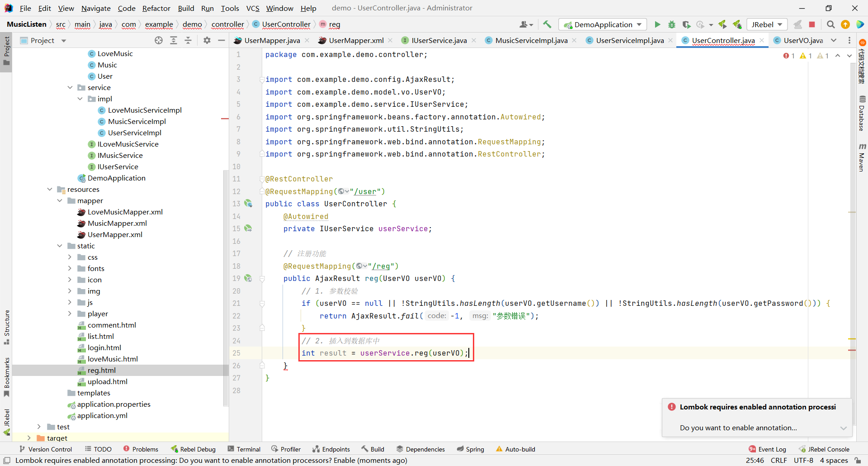Screen dimensions: 868x466
Task: Toggle the Structure tool window stripe
Action: pos(6,327)
